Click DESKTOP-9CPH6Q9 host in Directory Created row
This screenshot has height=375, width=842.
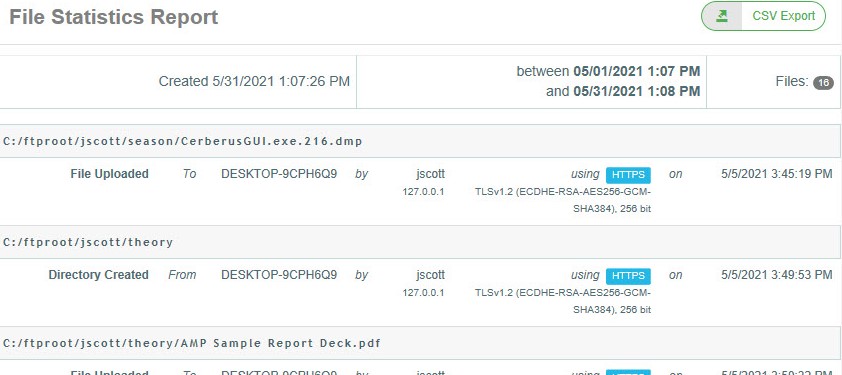click(279, 275)
